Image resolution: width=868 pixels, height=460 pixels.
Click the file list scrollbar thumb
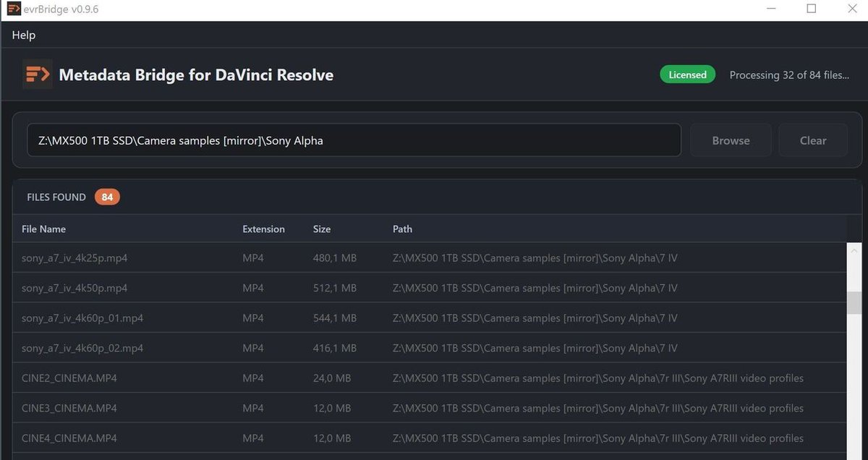[x=854, y=303]
